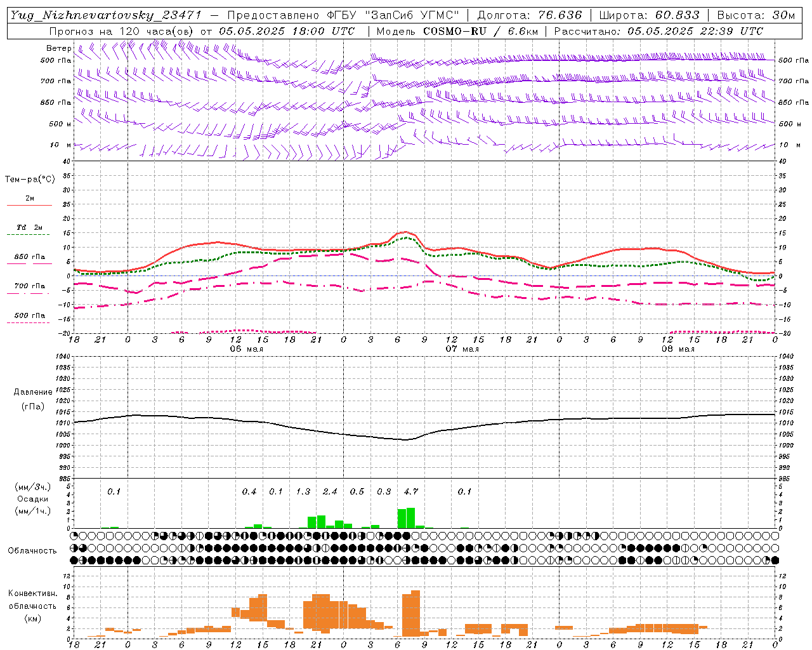This screenshot has width=812, height=650.
Task: Click the tallest green precipitation bar
Action: click(411, 518)
